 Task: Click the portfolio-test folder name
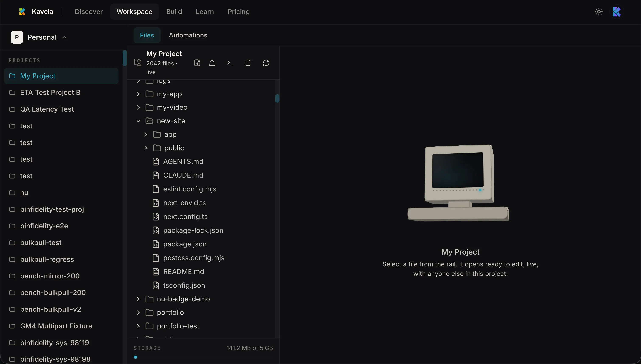coord(178,326)
